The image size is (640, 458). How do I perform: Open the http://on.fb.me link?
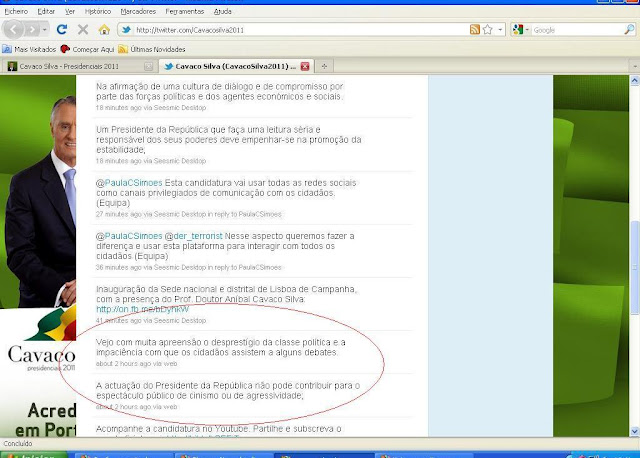click(142, 309)
